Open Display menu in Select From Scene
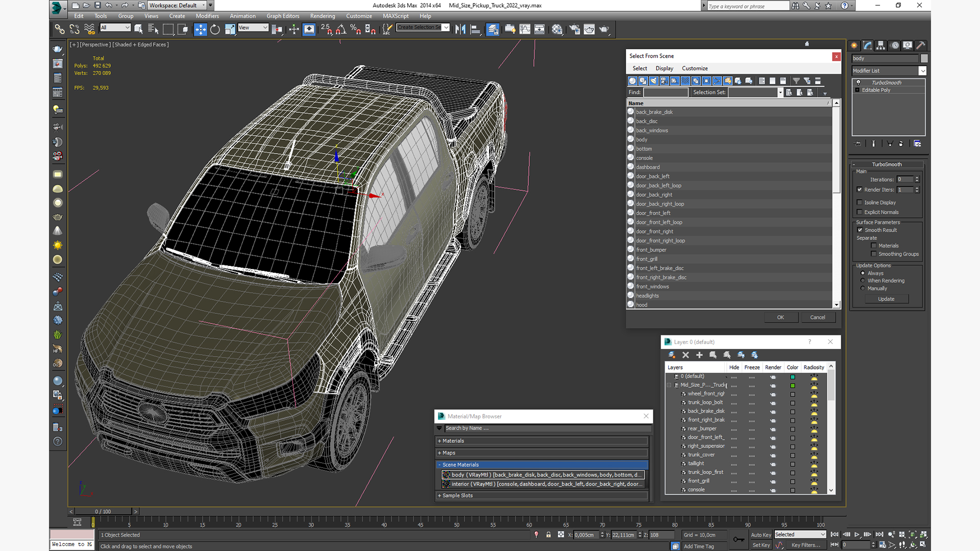Screen dimensions: 980x551 (664, 68)
